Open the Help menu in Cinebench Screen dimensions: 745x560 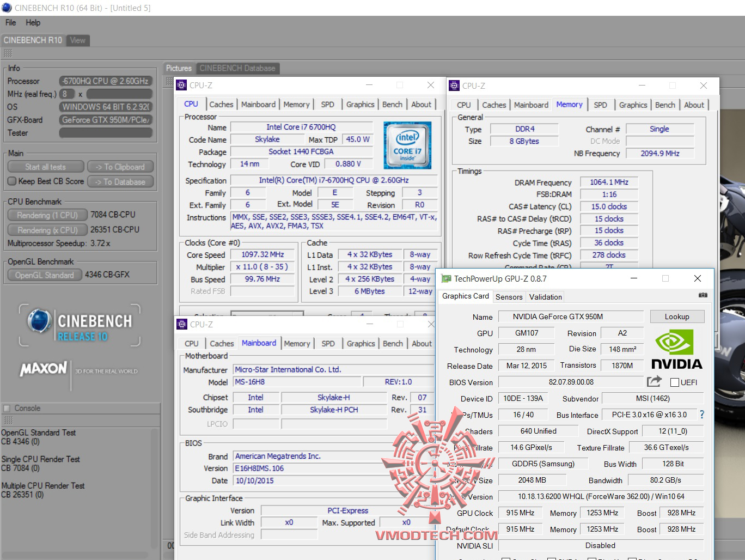click(33, 22)
